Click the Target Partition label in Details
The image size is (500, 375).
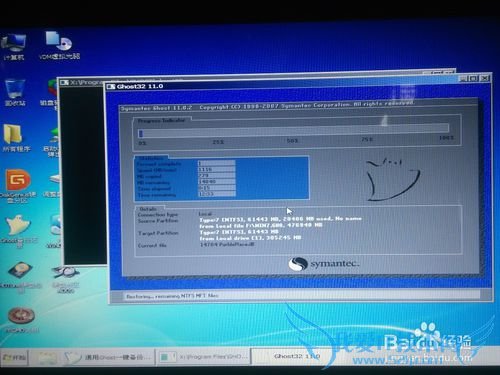tap(158, 233)
